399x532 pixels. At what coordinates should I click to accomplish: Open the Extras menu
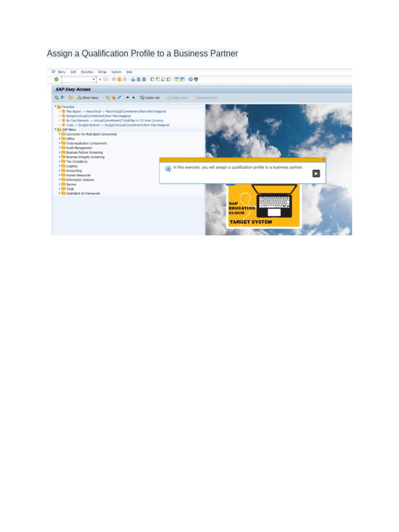[102, 72]
